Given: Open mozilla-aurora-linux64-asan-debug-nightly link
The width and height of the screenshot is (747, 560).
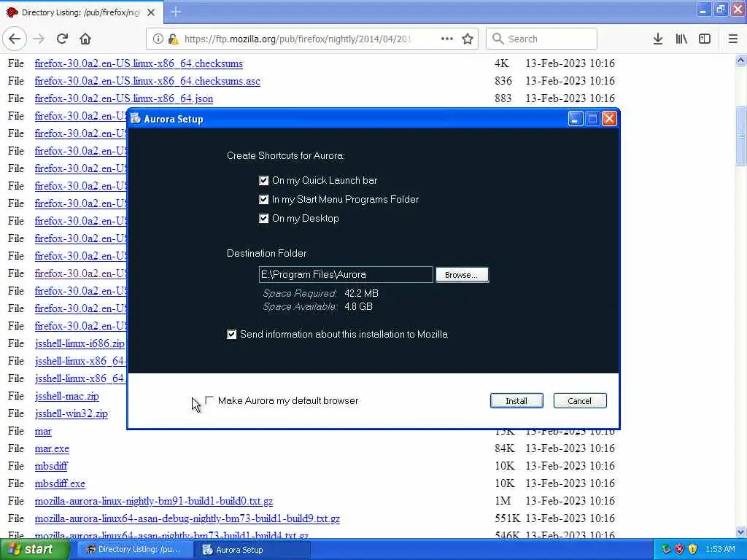Looking at the screenshot, I should (187, 518).
